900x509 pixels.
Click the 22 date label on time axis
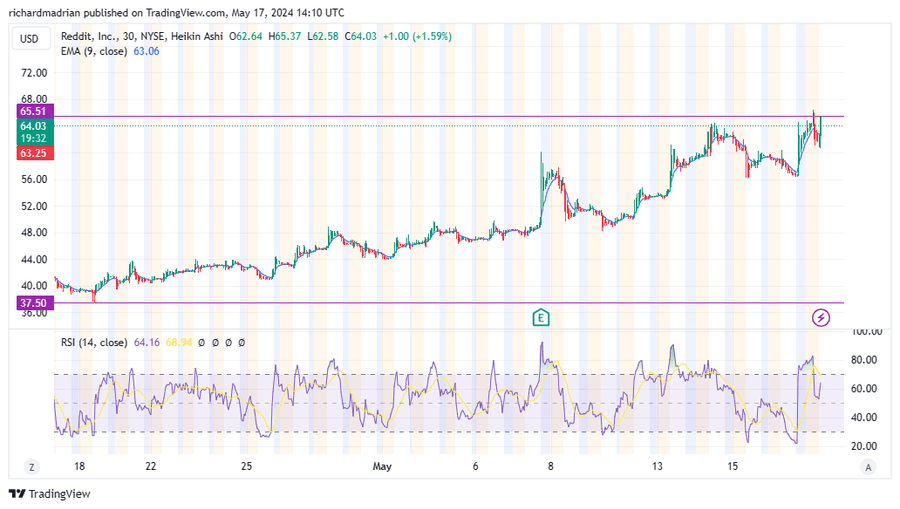pos(150,467)
